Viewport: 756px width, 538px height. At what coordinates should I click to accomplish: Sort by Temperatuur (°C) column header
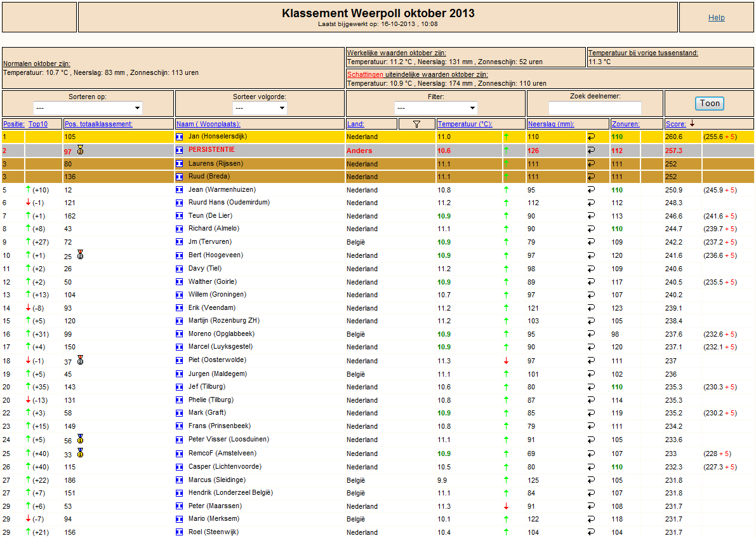click(465, 124)
